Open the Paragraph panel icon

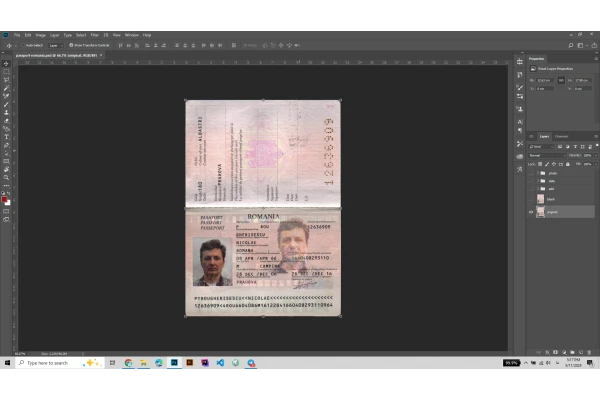pos(520,131)
